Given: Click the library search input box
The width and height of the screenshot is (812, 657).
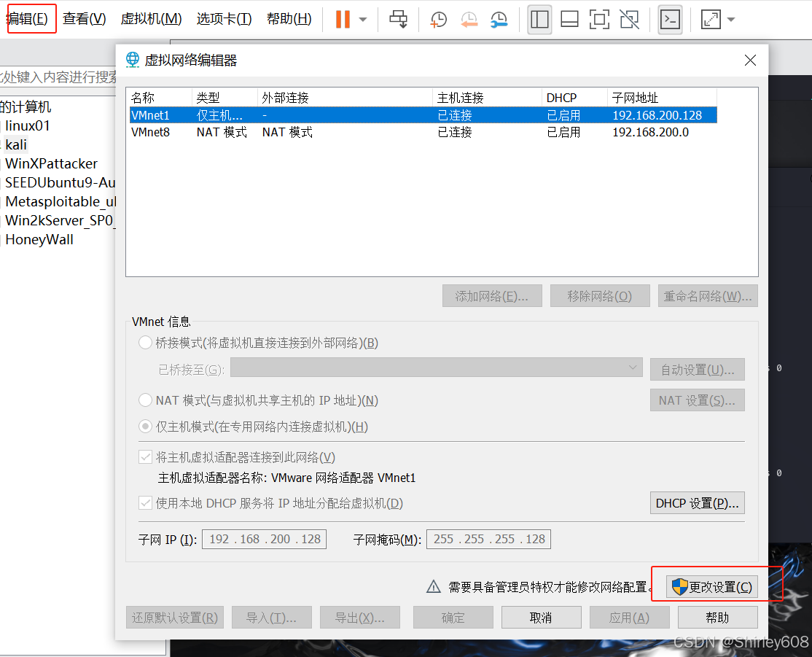Looking at the screenshot, I should (x=58, y=77).
